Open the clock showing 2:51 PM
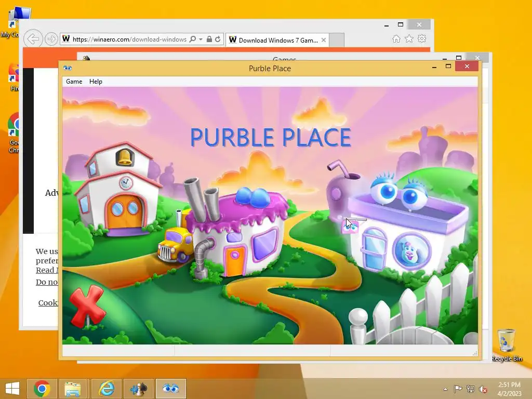 [x=509, y=389]
